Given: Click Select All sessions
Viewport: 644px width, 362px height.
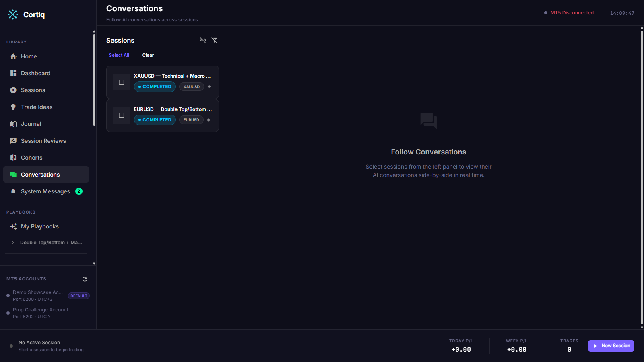Looking at the screenshot, I should tap(119, 55).
